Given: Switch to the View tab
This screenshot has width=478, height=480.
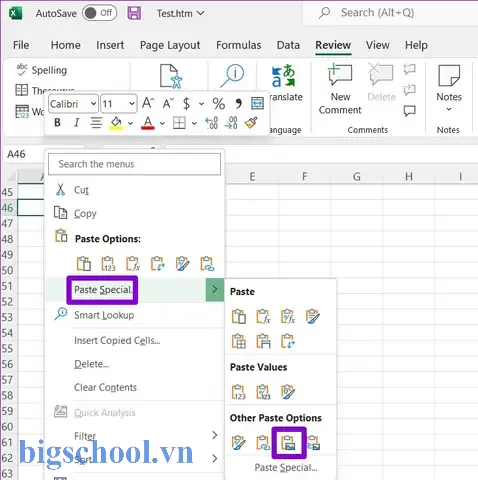Looking at the screenshot, I should tap(378, 45).
